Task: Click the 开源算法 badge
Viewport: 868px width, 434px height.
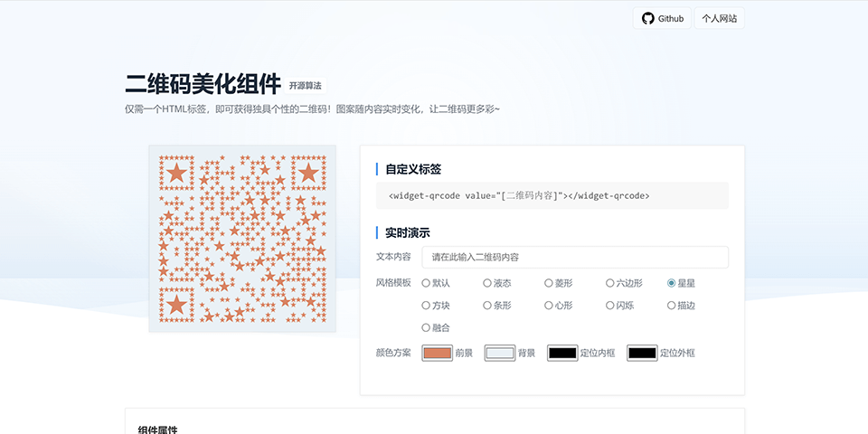Action: point(305,86)
